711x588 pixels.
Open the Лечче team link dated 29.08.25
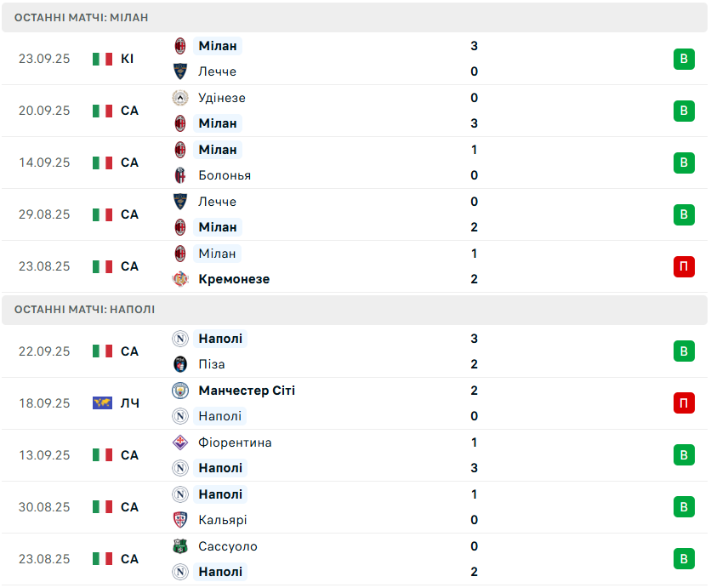point(217,202)
